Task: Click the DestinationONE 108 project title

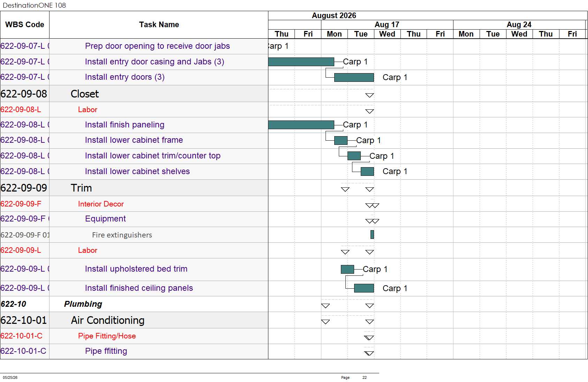Action: pos(34,5)
